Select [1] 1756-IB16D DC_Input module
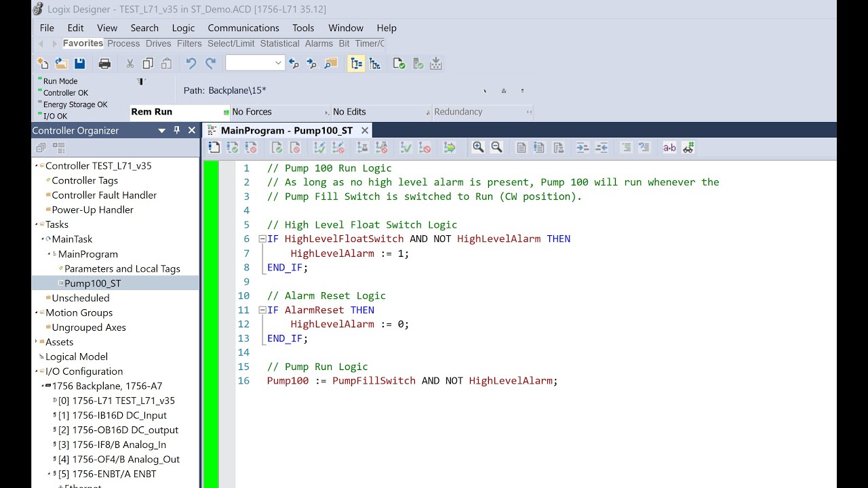The image size is (868, 488). [112, 415]
